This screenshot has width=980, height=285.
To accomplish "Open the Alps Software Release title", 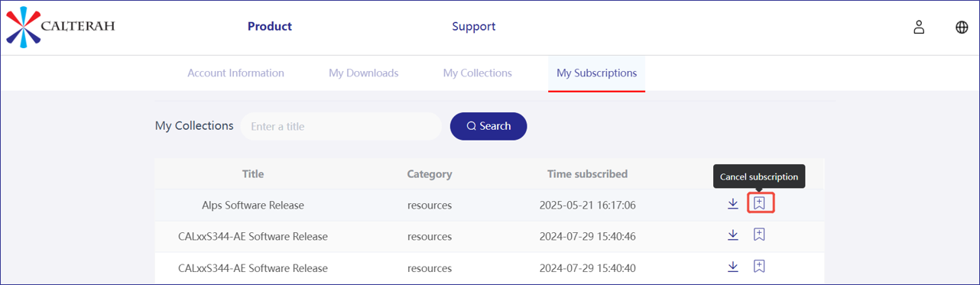I will click(253, 206).
